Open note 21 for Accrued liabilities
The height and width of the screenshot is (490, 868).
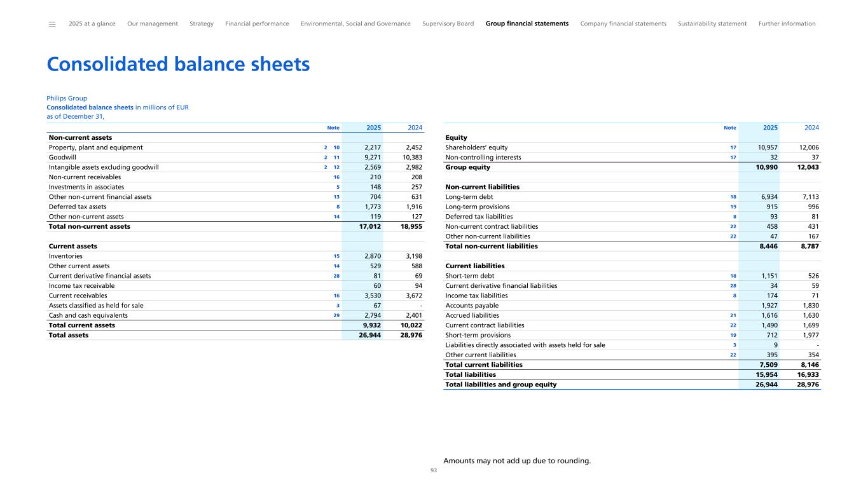[x=733, y=315]
